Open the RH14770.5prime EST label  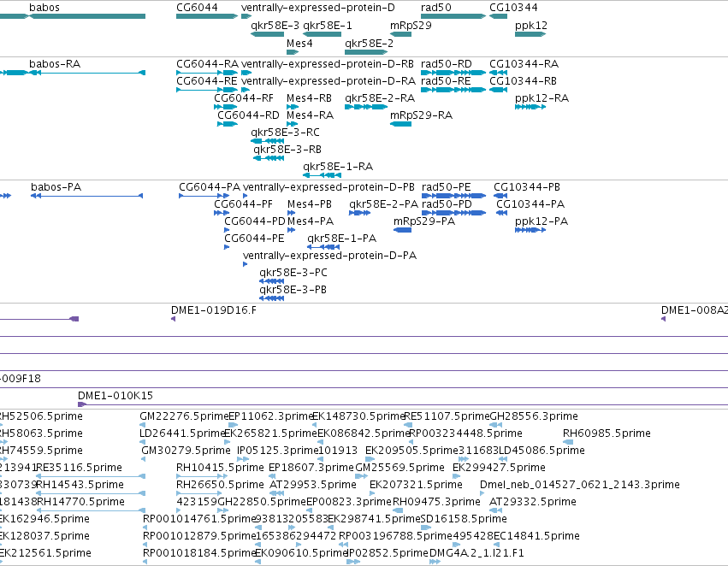[x=80, y=503]
